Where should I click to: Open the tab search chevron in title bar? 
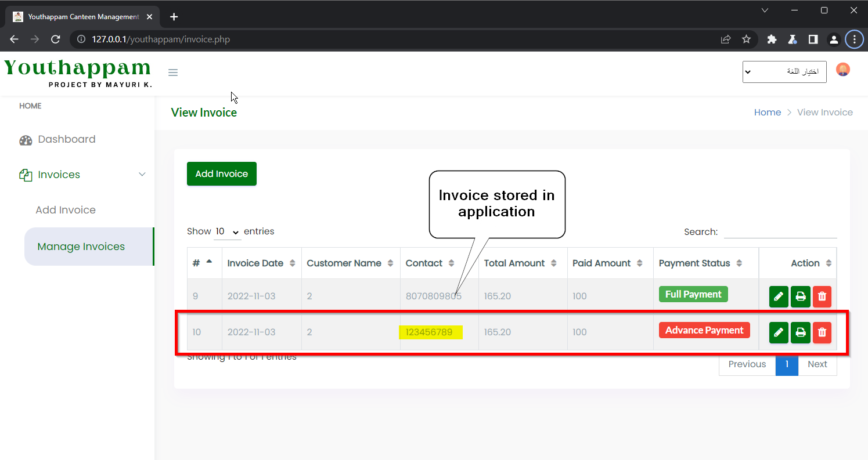click(x=765, y=10)
